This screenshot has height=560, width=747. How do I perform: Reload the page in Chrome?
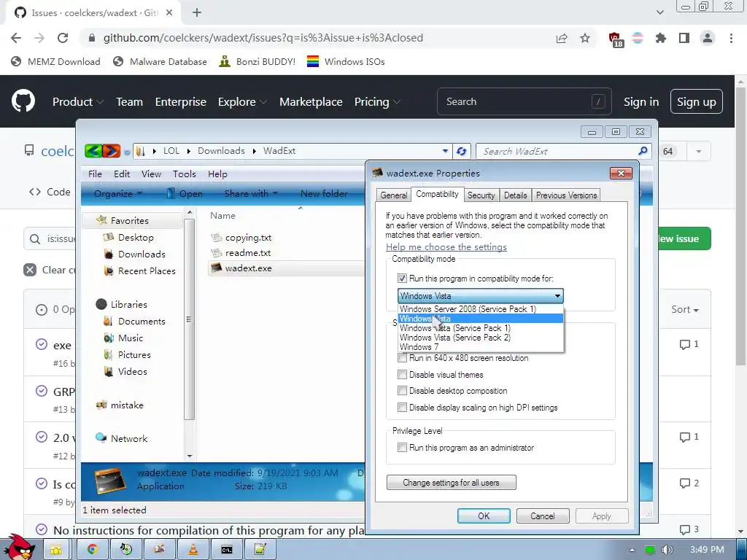coord(63,38)
